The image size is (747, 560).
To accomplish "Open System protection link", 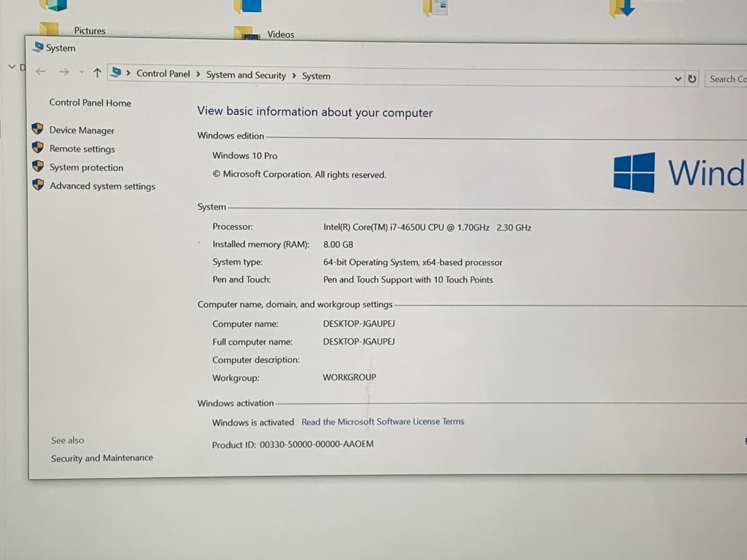I will coord(86,168).
